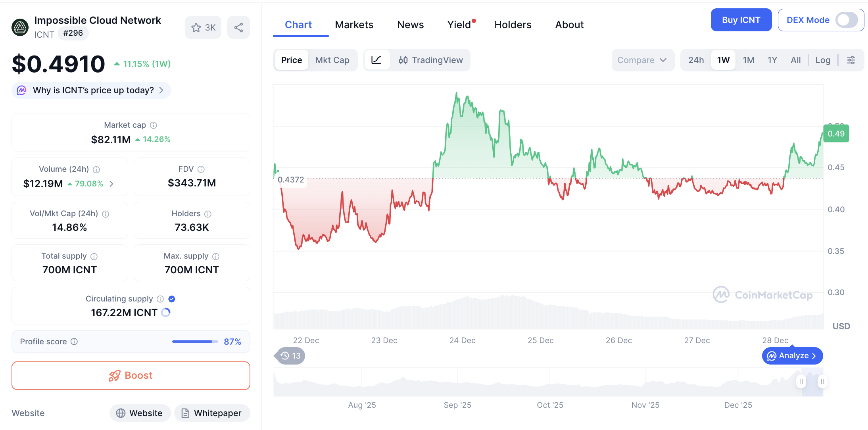The width and height of the screenshot is (868, 430).
Task: Switch to the Holders tab
Action: [513, 25]
